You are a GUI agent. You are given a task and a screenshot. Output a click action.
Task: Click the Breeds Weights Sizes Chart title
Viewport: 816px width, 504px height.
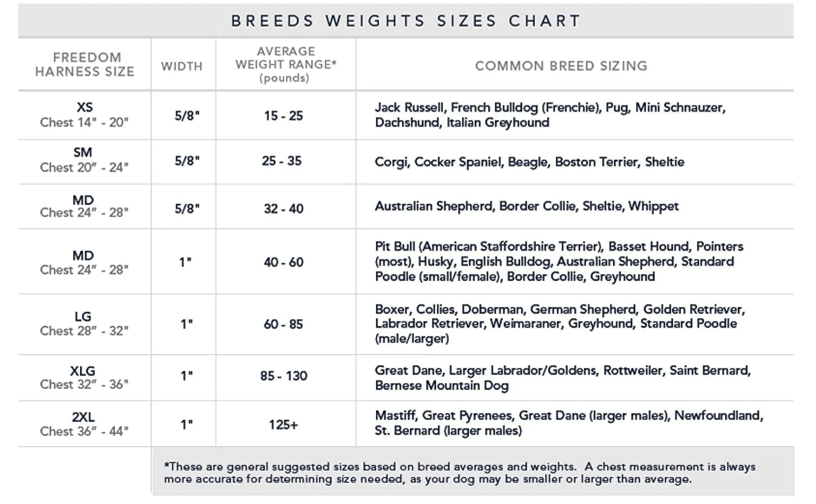click(x=406, y=21)
